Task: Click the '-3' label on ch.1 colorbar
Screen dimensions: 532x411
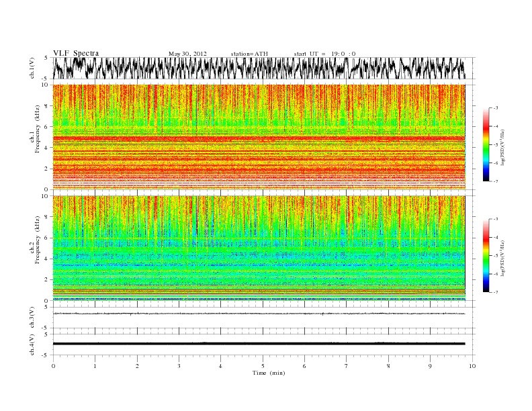Action: coord(496,108)
